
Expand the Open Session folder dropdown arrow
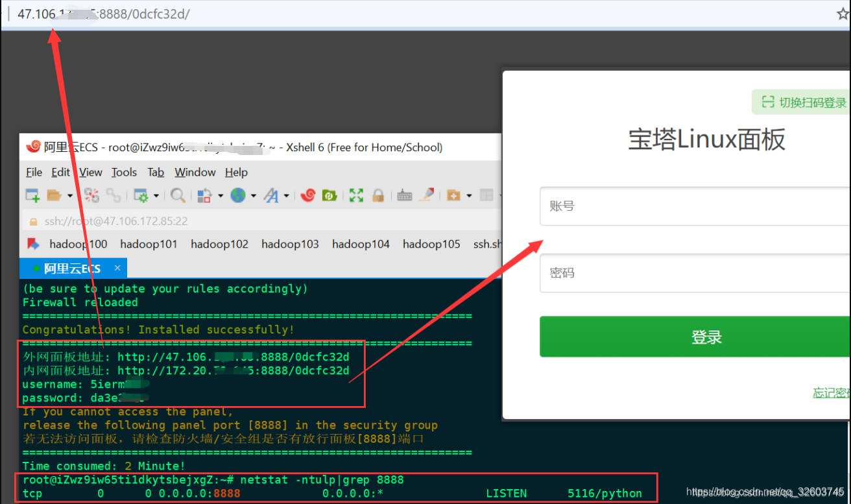69,195
